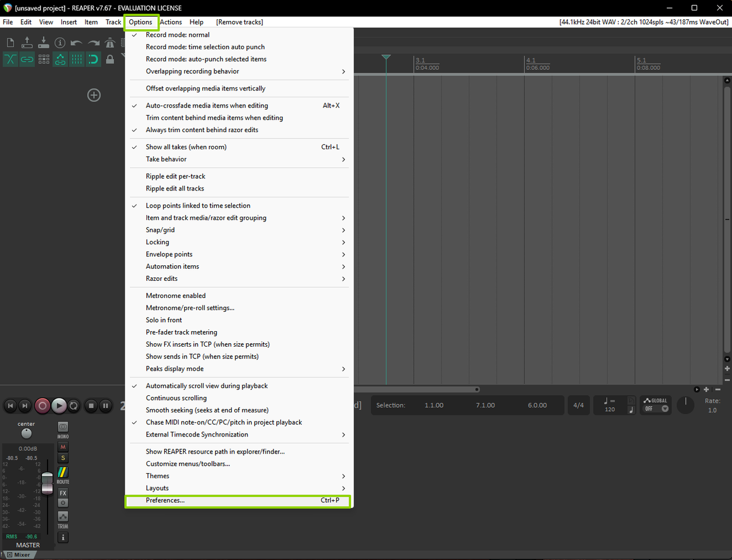
Task: Open the Actions menu
Action: tap(170, 22)
